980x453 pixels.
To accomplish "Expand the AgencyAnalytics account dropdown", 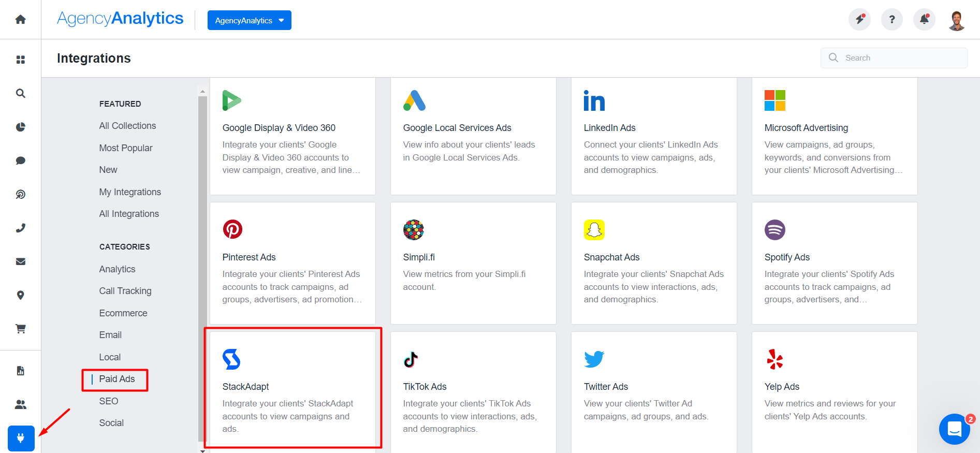I will click(x=249, y=20).
